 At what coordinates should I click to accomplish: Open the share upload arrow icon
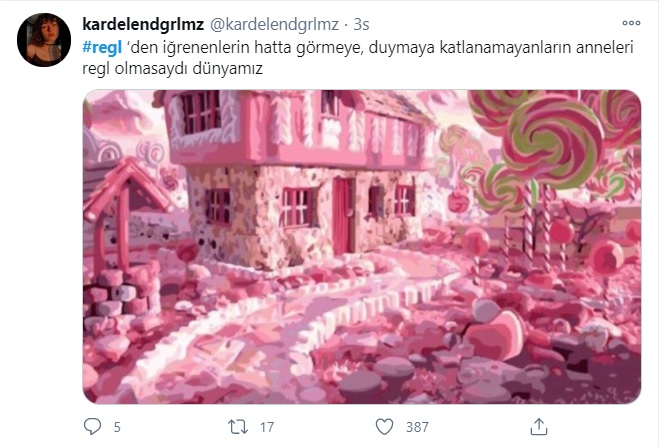coord(538,426)
